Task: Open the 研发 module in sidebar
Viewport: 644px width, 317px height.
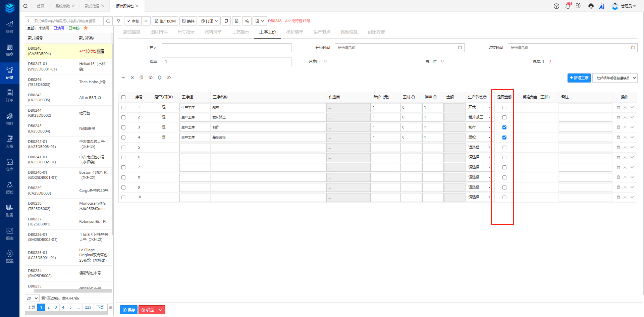Action: click(x=10, y=73)
